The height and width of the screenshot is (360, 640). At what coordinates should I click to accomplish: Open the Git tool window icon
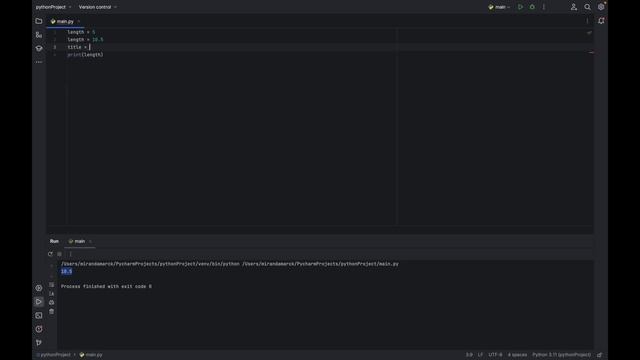coord(39,342)
